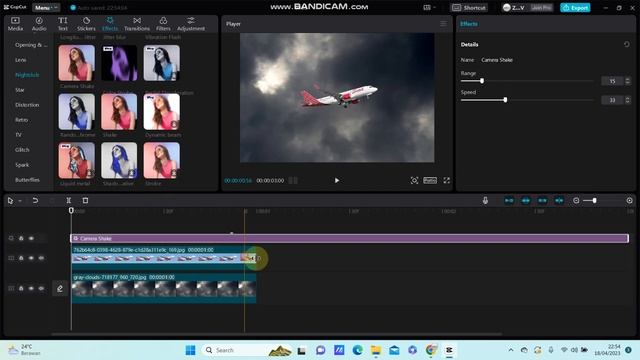This screenshot has height=360, width=640.
Task: Toggle timeline auto snapping
Action: click(526, 200)
